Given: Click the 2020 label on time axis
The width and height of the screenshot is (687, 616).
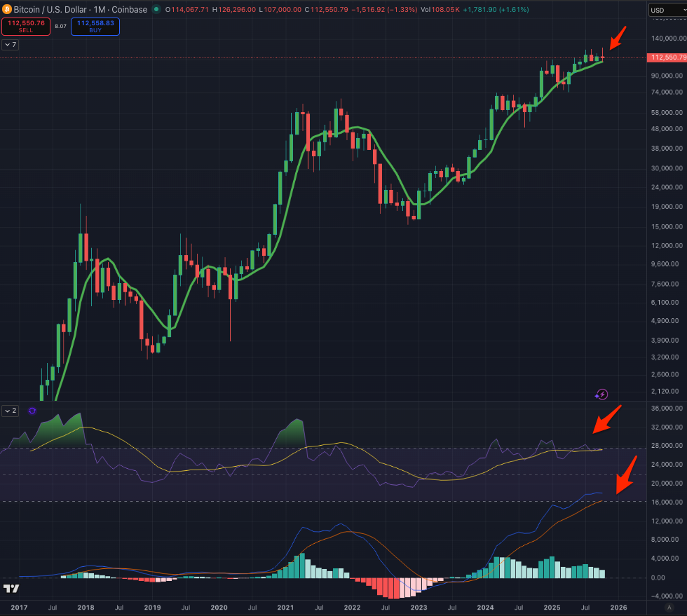Looking at the screenshot, I should pos(219,607).
